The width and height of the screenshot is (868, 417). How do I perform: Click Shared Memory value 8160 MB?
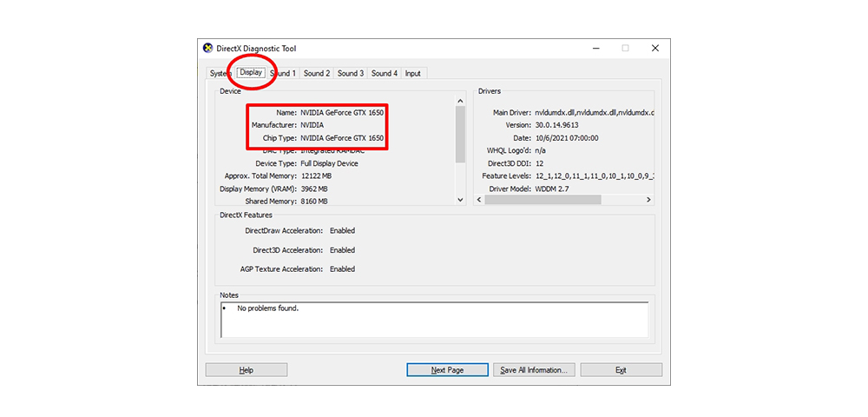[x=314, y=201]
